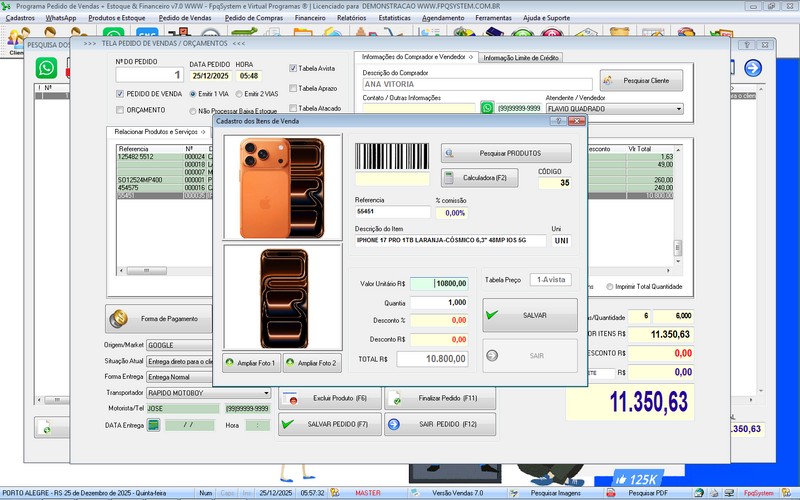This screenshot has width=800, height=500.
Task: Open the delivery date calendar icon
Action: point(154,425)
